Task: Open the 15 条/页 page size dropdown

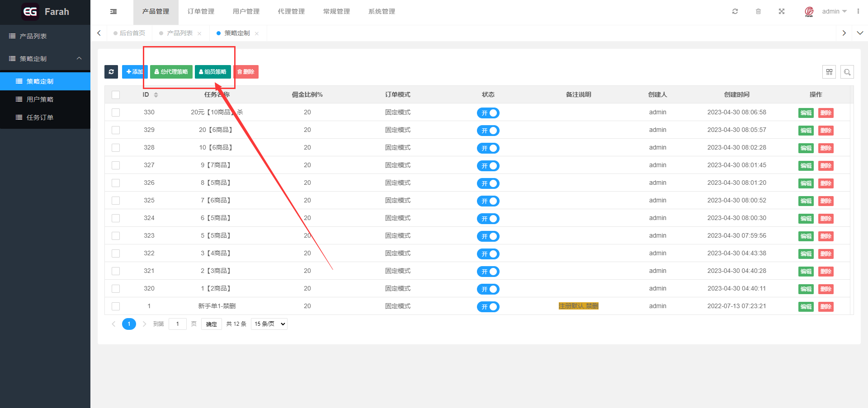Action: coord(269,324)
